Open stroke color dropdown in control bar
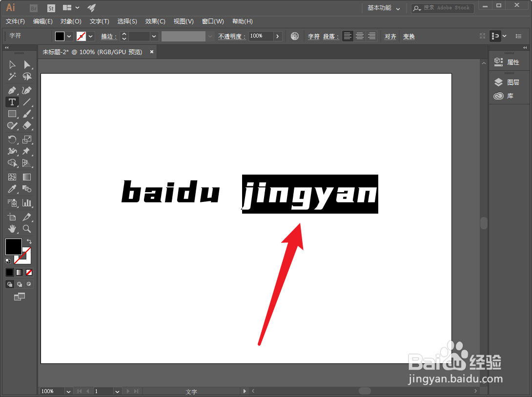The width and height of the screenshot is (532, 397). click(x=91, y=36)
